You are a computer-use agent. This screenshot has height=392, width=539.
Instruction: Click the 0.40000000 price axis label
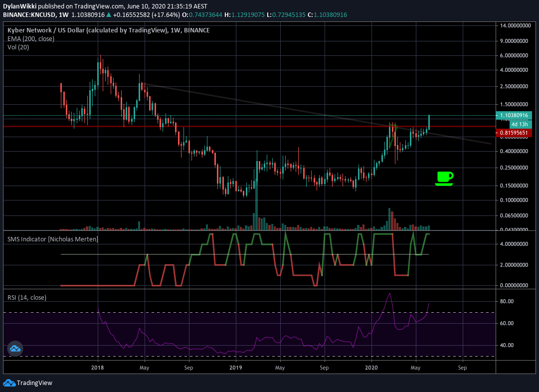(514, 151)
